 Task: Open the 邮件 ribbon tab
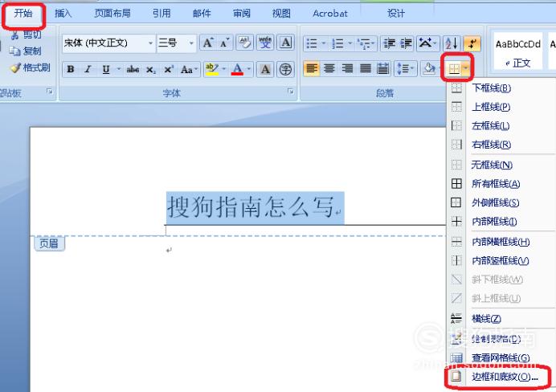tap(202, 14)
